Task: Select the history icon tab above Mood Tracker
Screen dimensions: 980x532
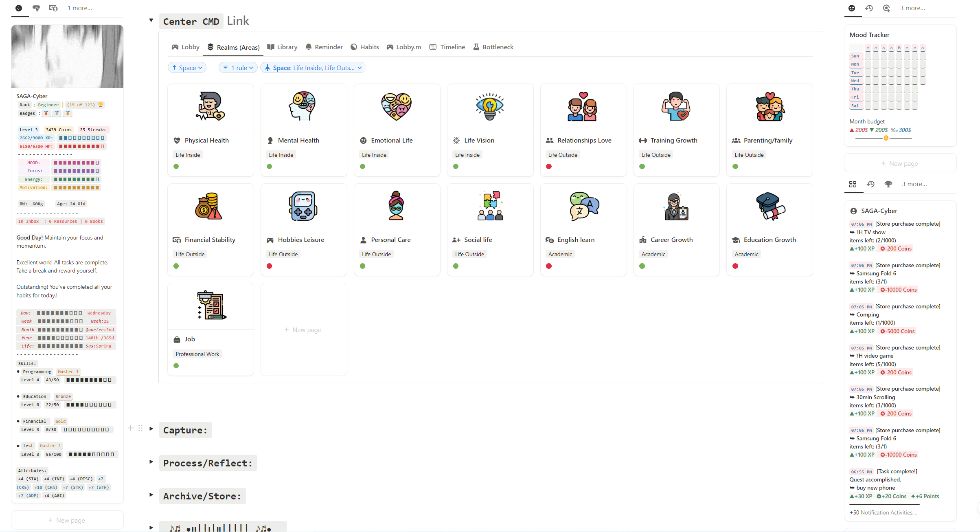Action: (x=869, y=8)
